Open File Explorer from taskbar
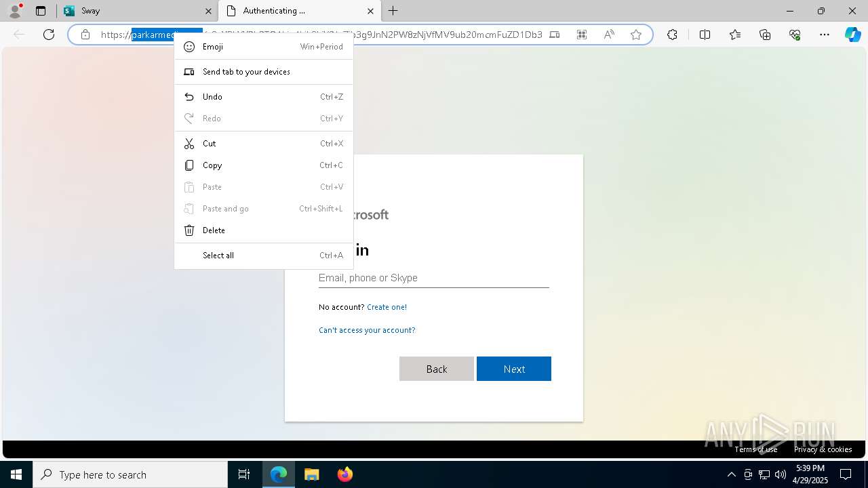The image size is (868, 488). point(311,474)
